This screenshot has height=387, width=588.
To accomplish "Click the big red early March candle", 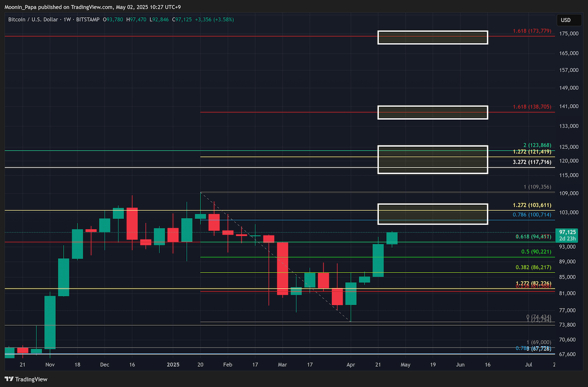I will click(x=282, y=269).
